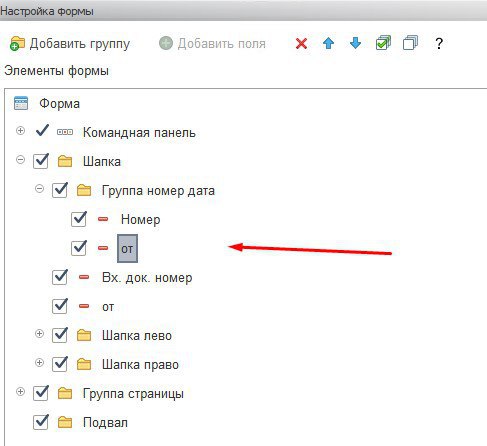Uncheck the Подвал checkbox
487x446 pixels.
tap(41, 422)
